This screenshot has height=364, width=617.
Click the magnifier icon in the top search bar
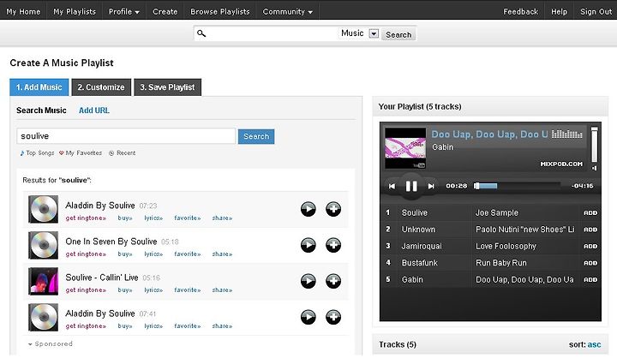coord(201,33)
